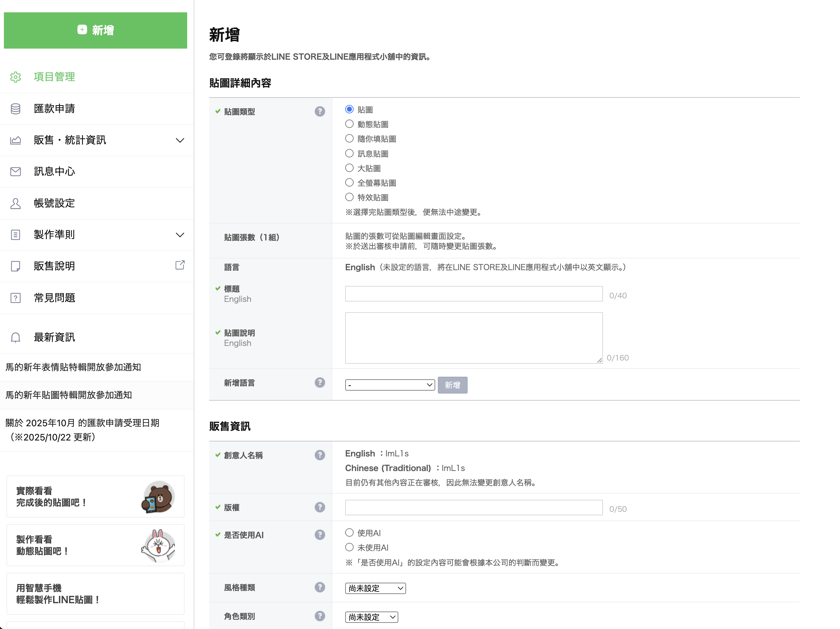The height and width of the screenshot is (629, 840).
Task: Click the help icon beside 創意人名稱
Action: click(320, 455)
